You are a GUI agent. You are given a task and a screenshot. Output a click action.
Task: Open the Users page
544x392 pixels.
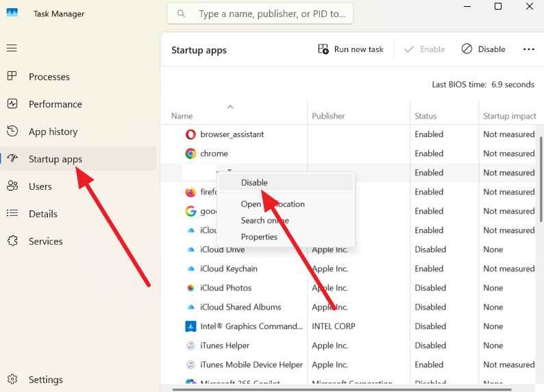[40, 186]
